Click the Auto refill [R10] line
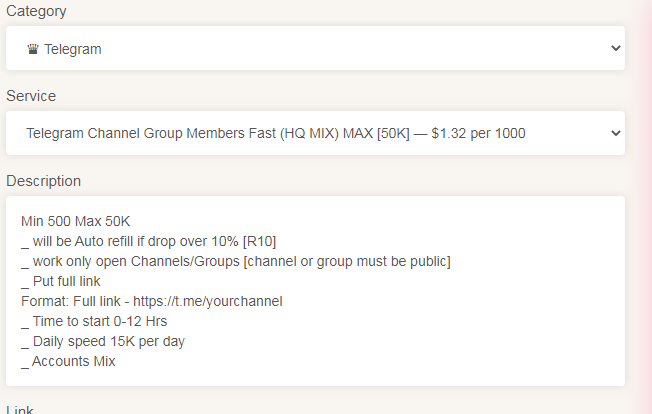The height and width of the screenshot is (414, 652). [148, 241]
